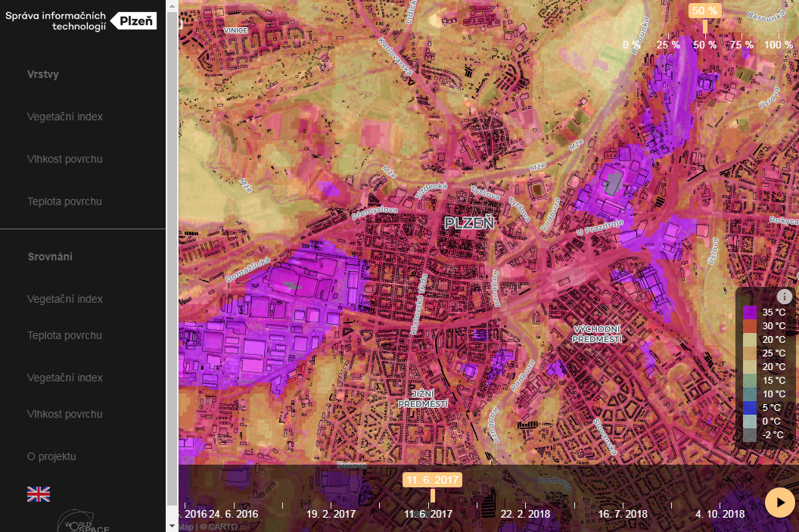This screenshot has width=799, height=532.
Task: Click the JIŽNÍ PŘEDMĚSTÍ map label
Action: click(x=423, y=399)
